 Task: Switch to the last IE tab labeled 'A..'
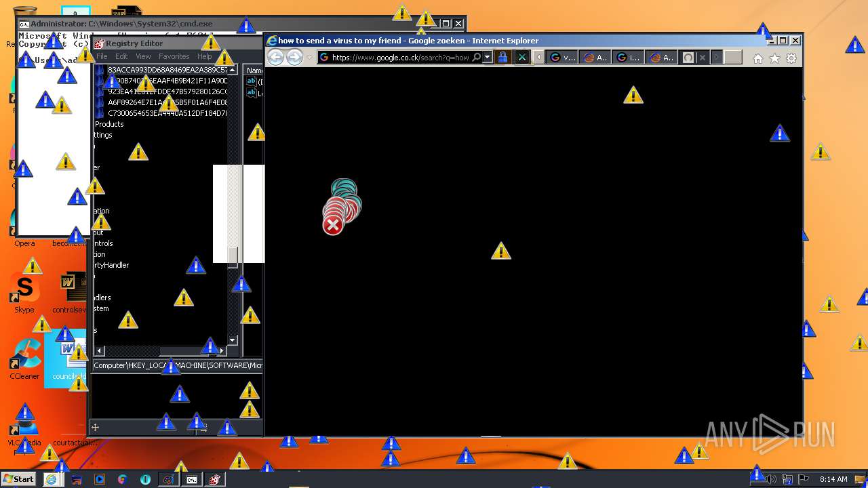(x=662, y=58)
